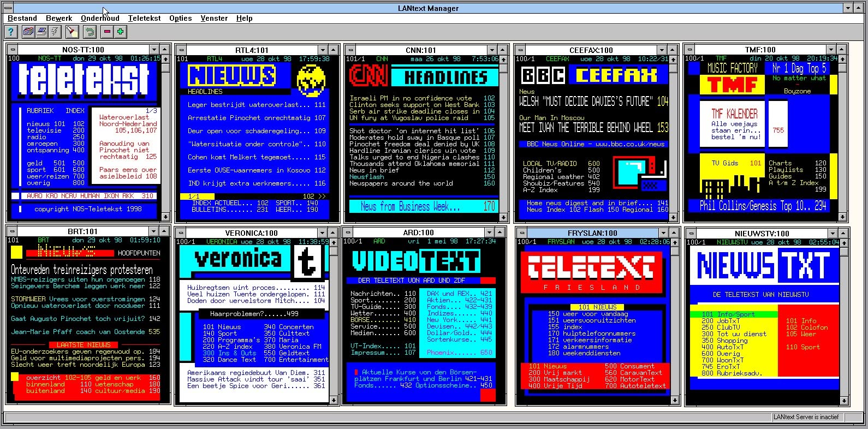Open the Bewerk menu

[59, 18]
